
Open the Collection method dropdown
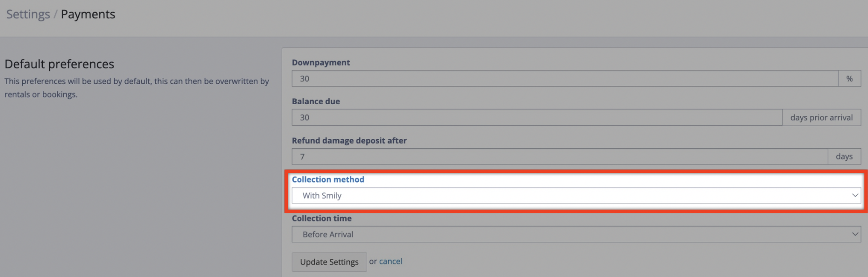point(576,196)
